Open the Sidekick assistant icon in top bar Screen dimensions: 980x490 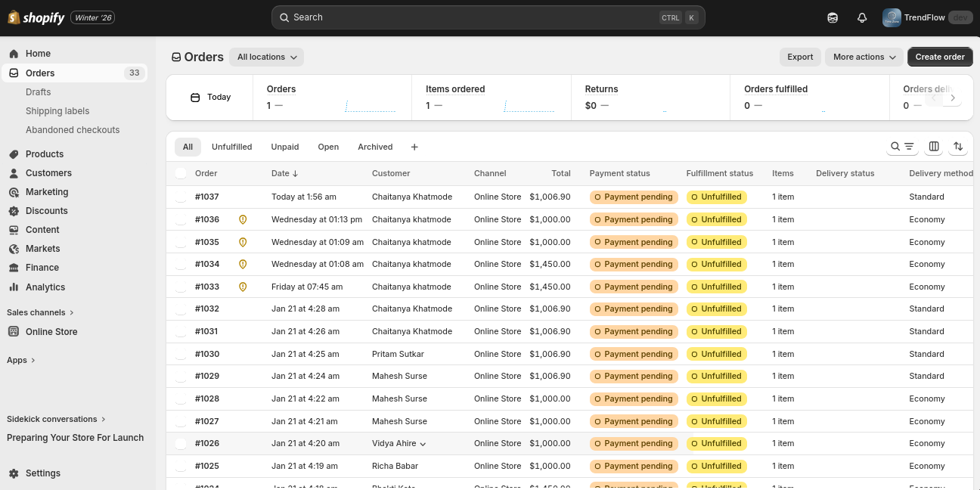(833, 17)
